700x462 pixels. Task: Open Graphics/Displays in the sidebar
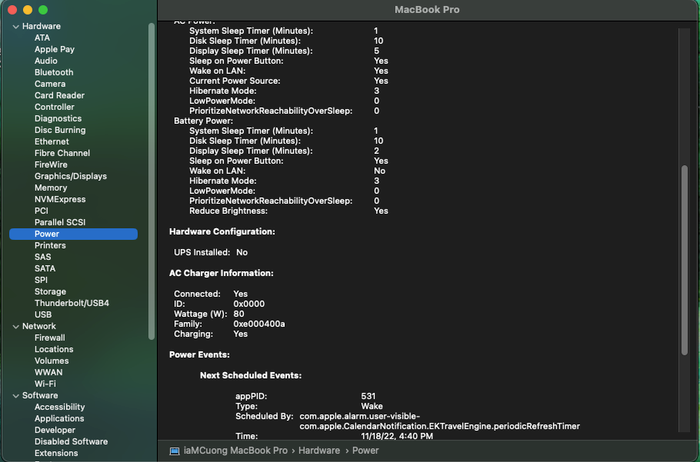pyautogui.click(x=71, y=176)
